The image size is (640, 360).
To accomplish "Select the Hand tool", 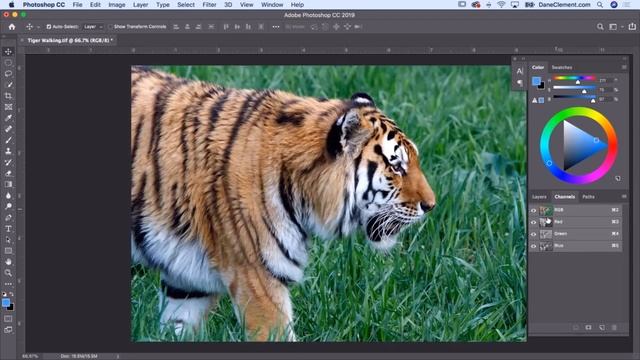I will [x=8, y=262].
